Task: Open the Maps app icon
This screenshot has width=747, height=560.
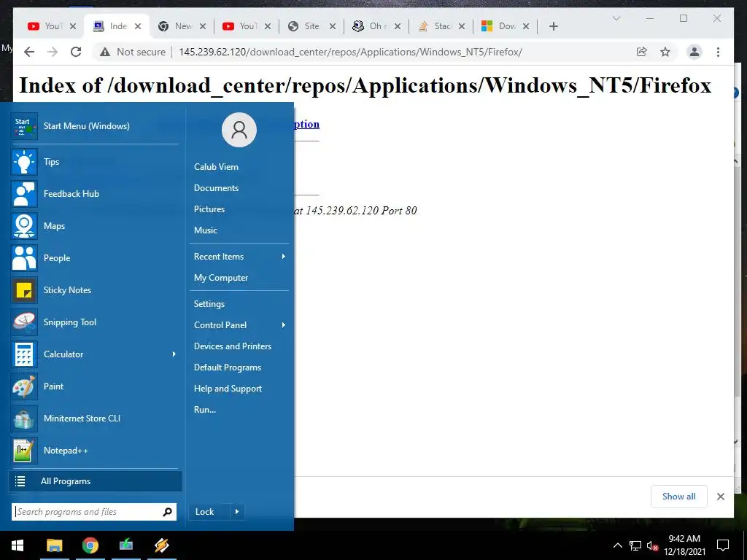Action: [x=24, y=226]
